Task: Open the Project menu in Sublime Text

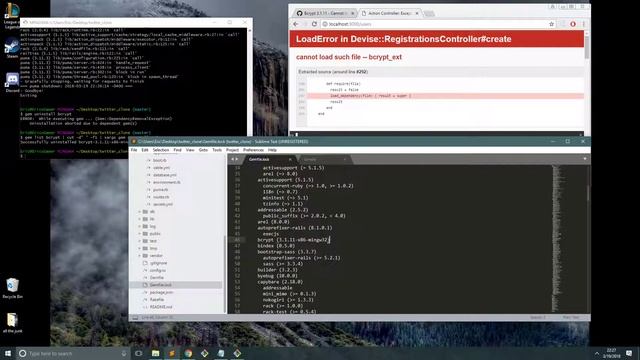Action: coord(232,150)
